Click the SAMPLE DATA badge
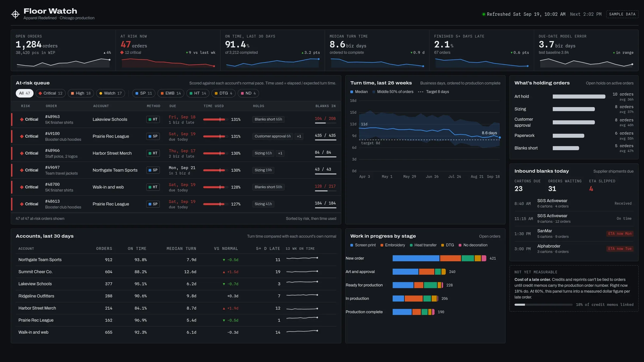This screenshot has height=362, width=644. (x=622, y=14)
